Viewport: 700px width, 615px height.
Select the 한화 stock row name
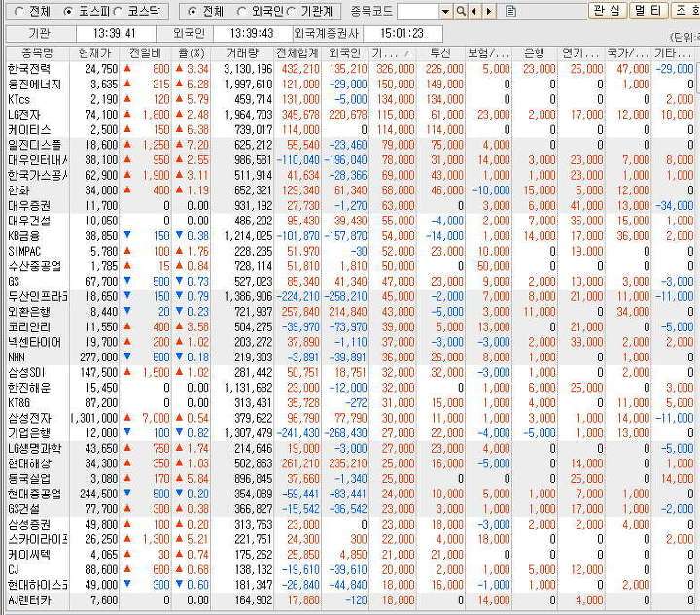(x=18, y=190)
